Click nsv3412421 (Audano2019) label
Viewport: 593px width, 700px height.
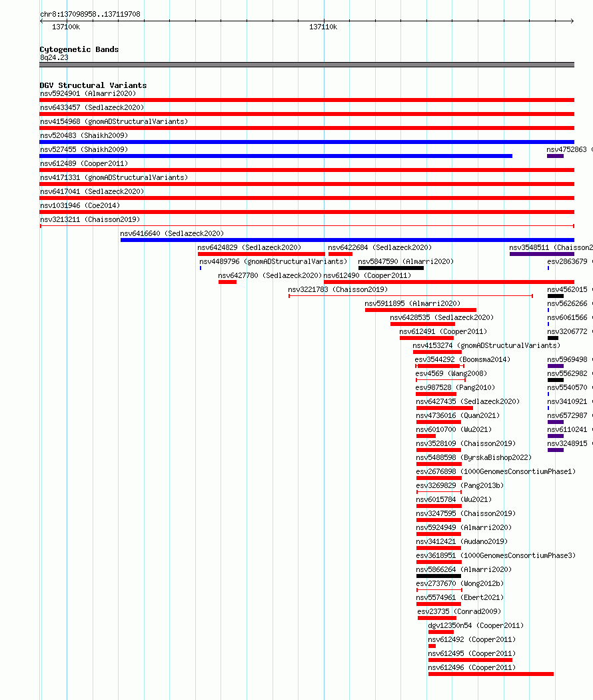(462, 541)
